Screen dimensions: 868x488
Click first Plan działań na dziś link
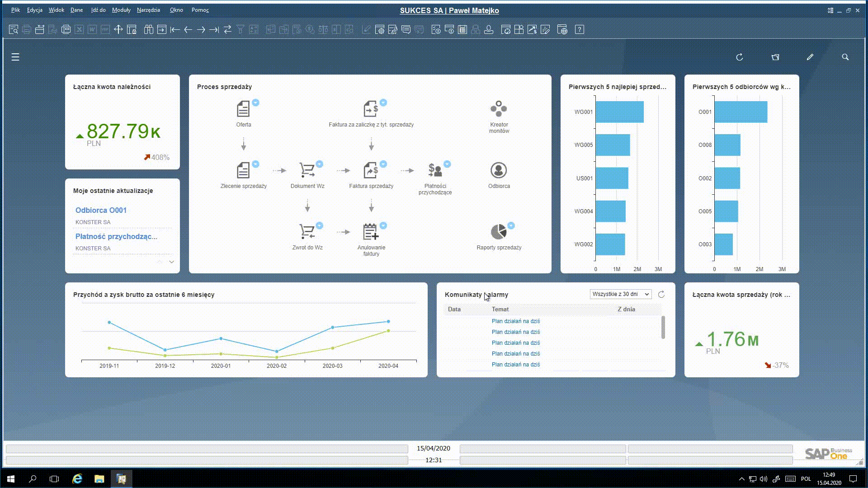pyautogui.click(x=515, y=321)
